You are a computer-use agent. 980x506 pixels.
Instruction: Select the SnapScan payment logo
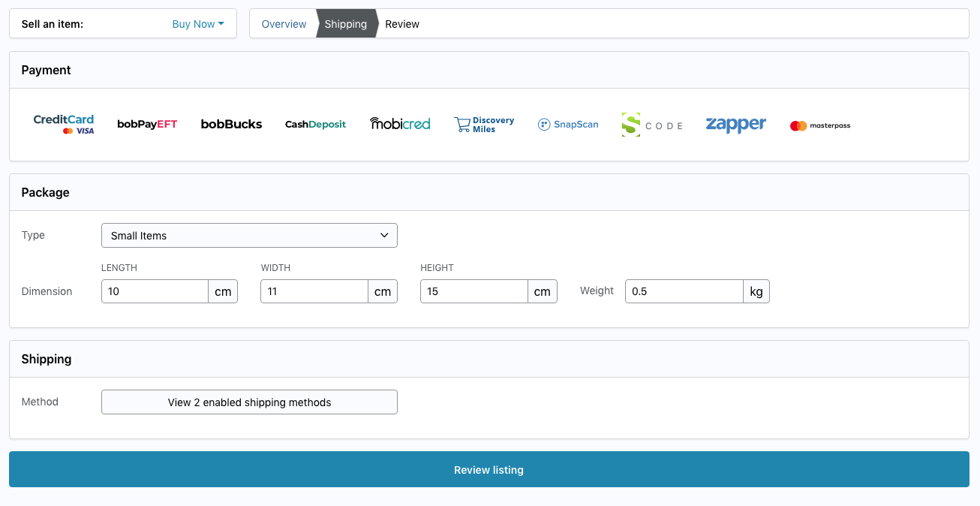coord(568,124)
